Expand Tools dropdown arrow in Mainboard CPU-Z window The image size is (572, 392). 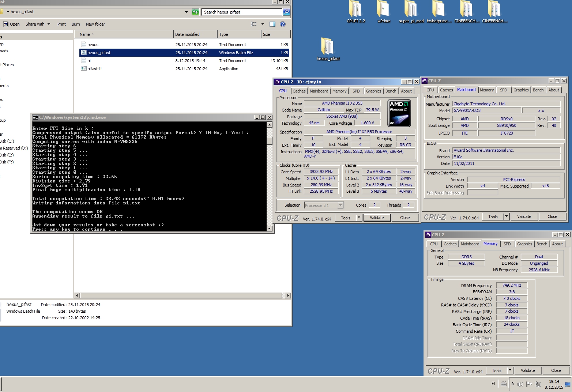[x=506, y=216]
